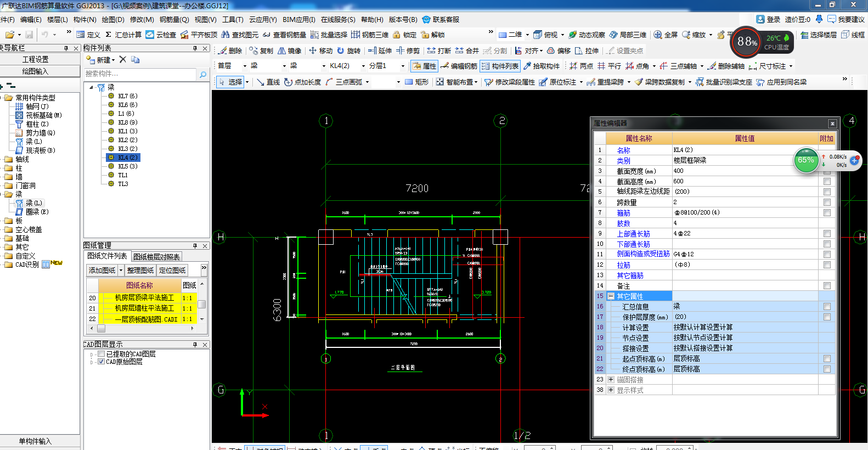Collapse 其它属性 group in property editor
868x450 pixels.
click(611, 296)
